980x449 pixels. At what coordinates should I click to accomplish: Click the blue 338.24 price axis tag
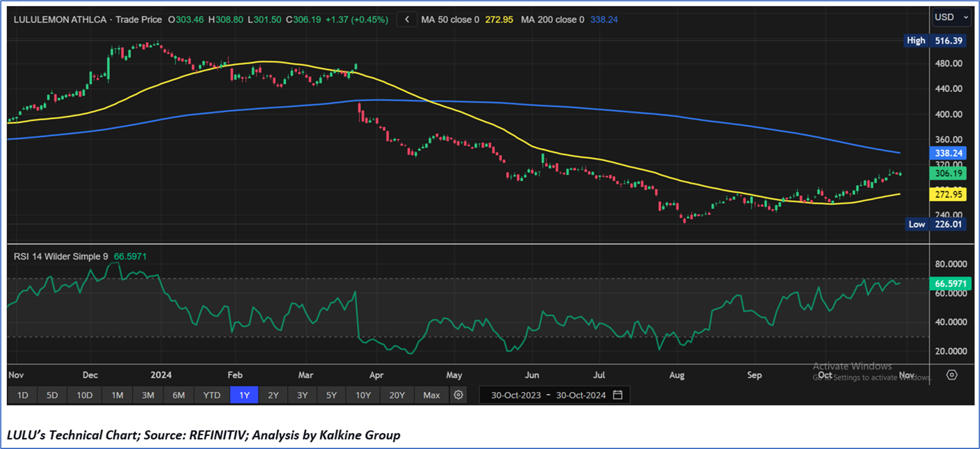coord(948,153)
